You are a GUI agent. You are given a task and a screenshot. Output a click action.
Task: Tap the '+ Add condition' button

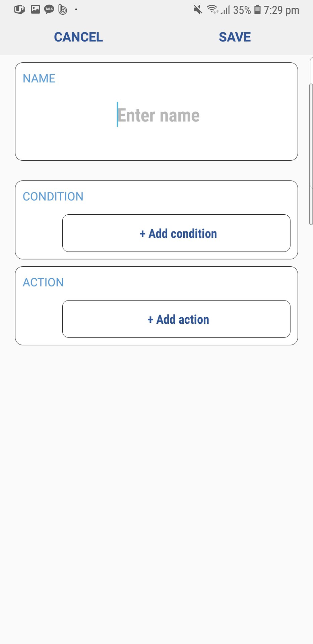[x=176, y=233]
